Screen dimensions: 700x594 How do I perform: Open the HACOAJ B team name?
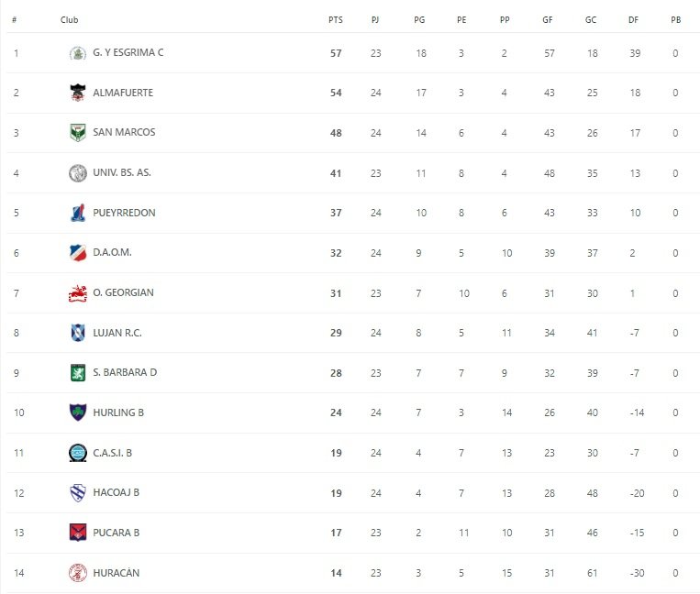[117, 492]
